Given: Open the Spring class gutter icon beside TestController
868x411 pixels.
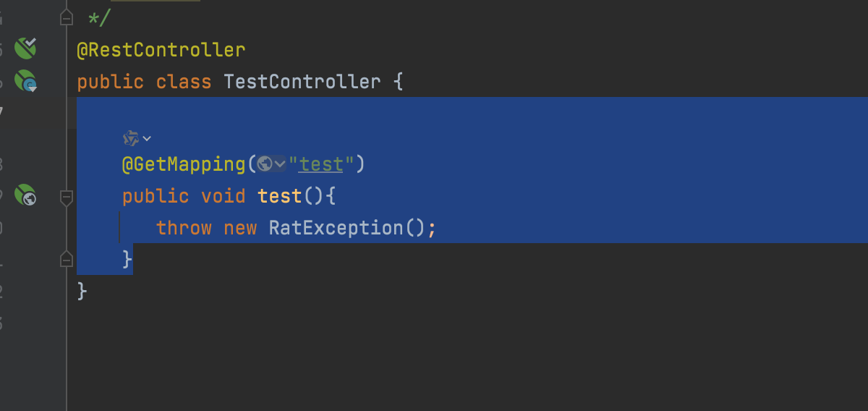Looking at the screenshot, I should [25, 81].
